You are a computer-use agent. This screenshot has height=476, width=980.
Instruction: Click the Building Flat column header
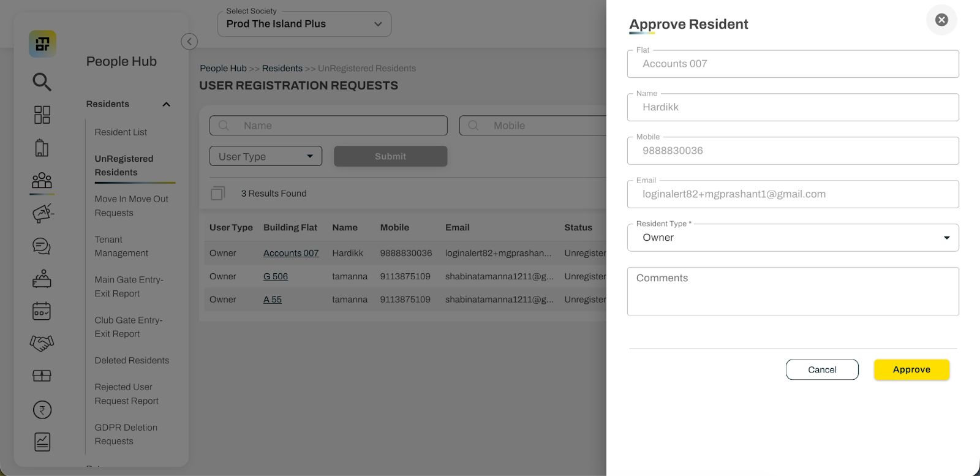[290, 228]
